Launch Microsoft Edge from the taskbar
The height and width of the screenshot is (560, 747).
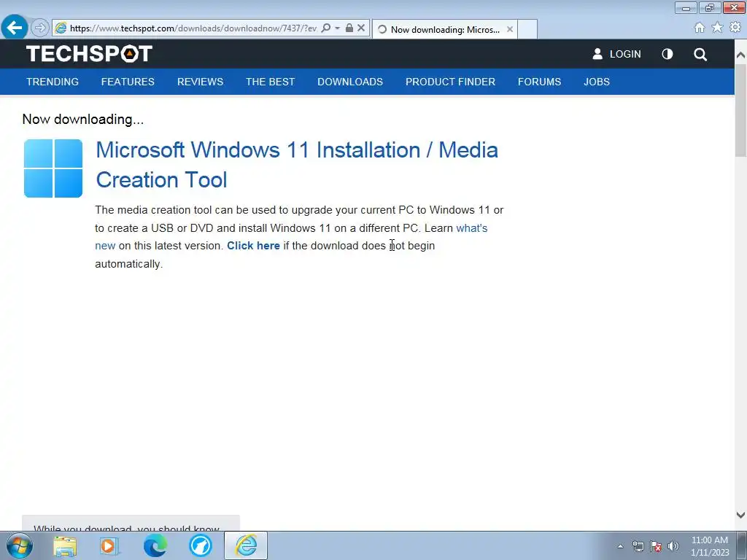[155, 545]
